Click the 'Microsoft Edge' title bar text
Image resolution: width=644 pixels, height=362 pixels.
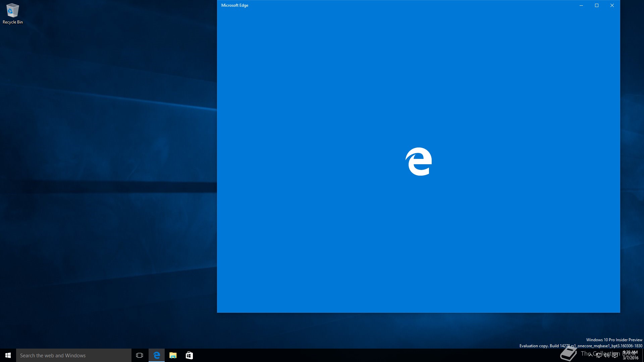tap(235, 5)
